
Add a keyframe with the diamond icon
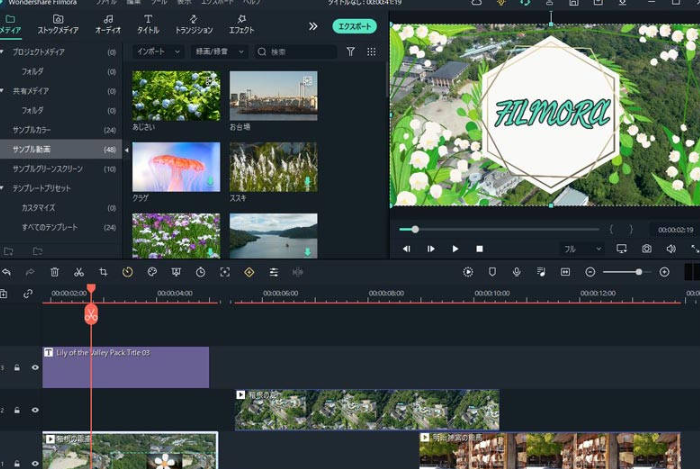click(x=249, y=272)
